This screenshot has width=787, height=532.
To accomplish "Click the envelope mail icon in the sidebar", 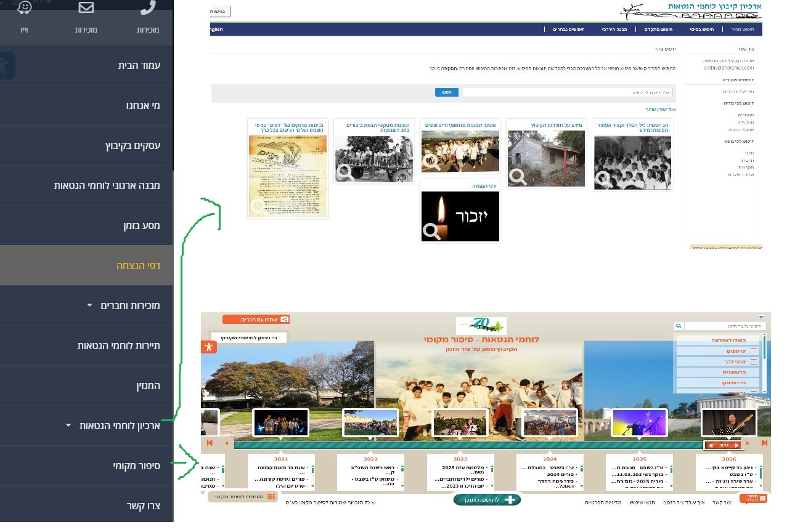I will [x=86, y=7].
